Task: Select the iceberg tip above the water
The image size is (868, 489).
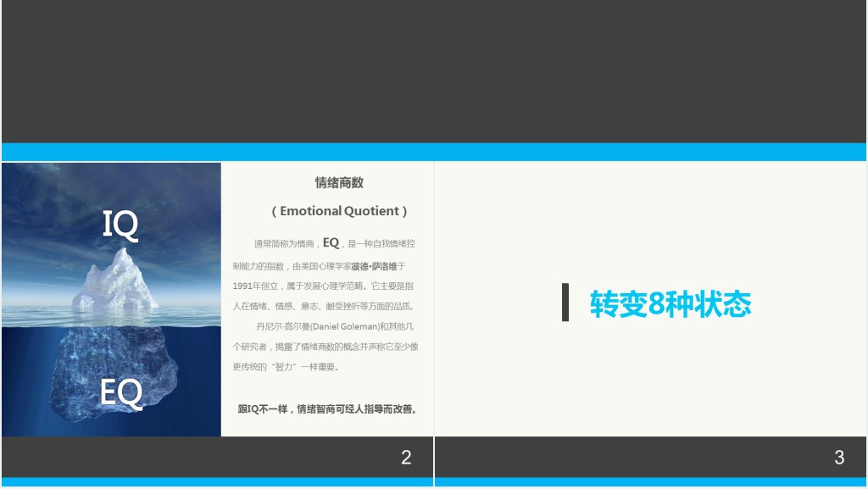Action: pos(116,280)
